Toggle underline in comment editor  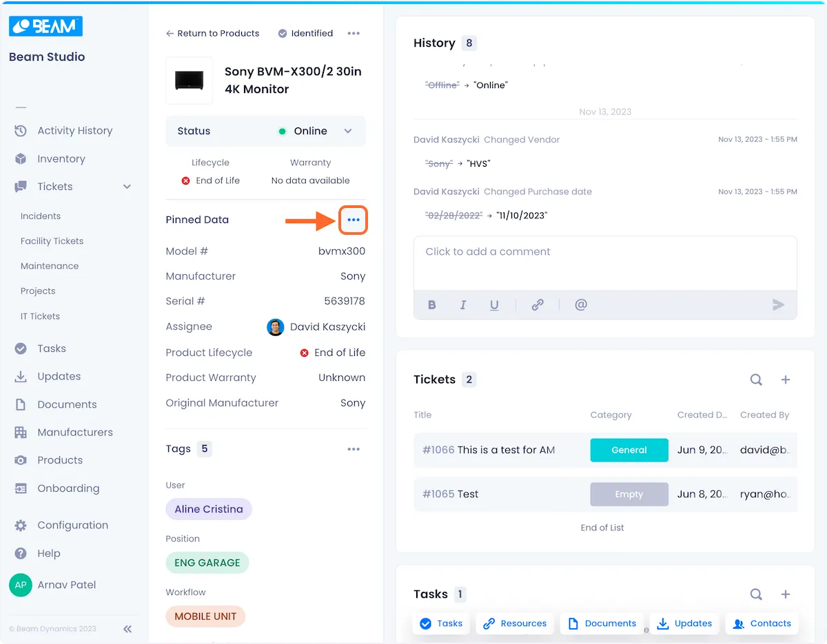494,304
